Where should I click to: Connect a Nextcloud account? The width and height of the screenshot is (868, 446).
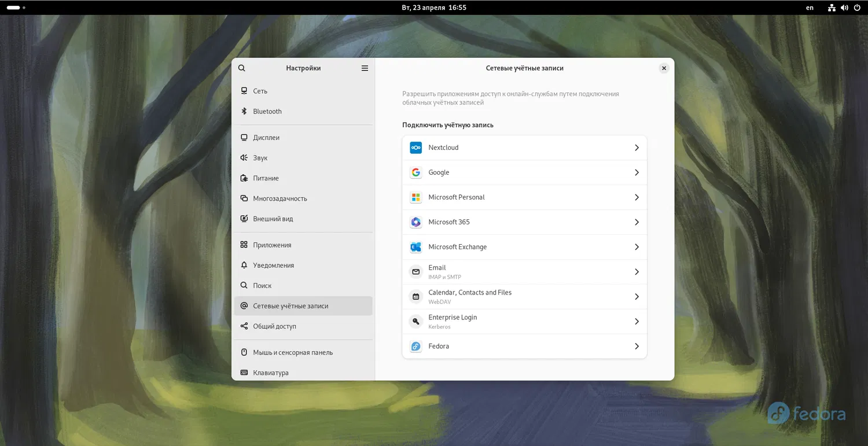(x=524, y=148)
